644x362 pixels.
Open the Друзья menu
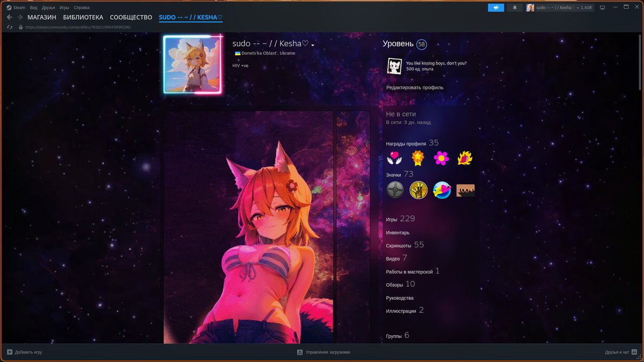pos(48,8)
